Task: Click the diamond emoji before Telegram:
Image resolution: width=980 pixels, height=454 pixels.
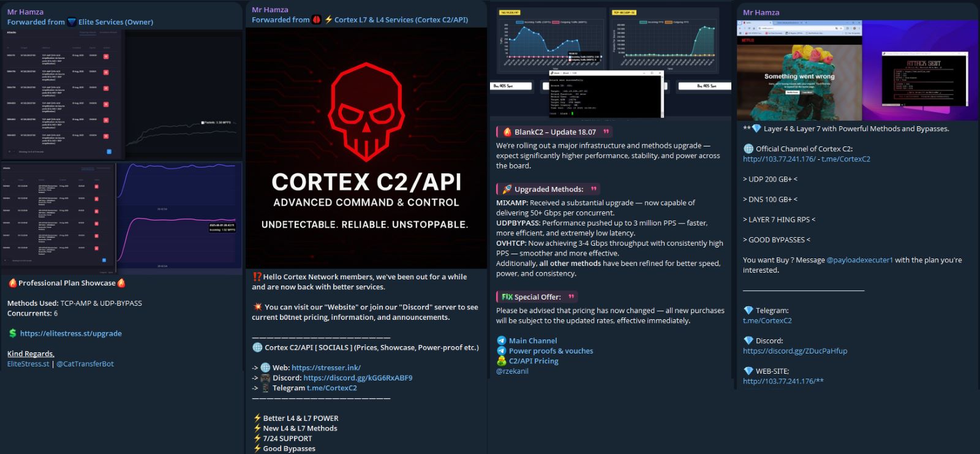Action: coord(748,311)
